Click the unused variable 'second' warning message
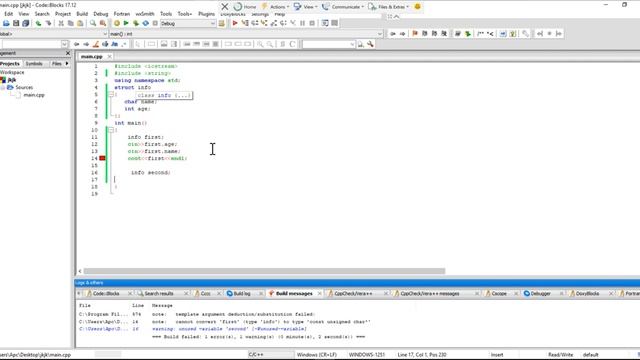Image resolution: width=640 pixels, height=360 pixels. [x=229, y=329]
